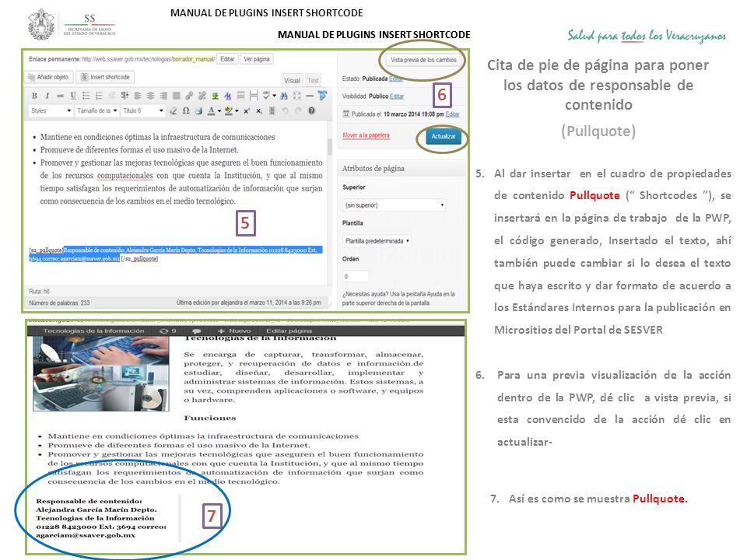Image resolution: width=747 pixels, height=560 pixels.
Task: Click the computer keyboard image thumbnail
Action: tap(101, 374)
